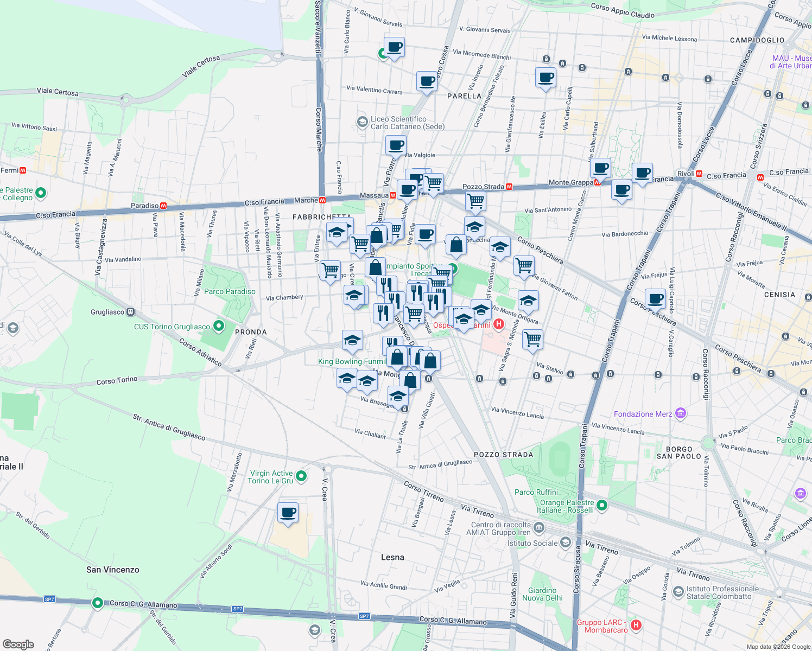This screenshot has height=651, width=812.
Task: Click the SP7 road badge near San Vincenzo
Action: (49, 599)
